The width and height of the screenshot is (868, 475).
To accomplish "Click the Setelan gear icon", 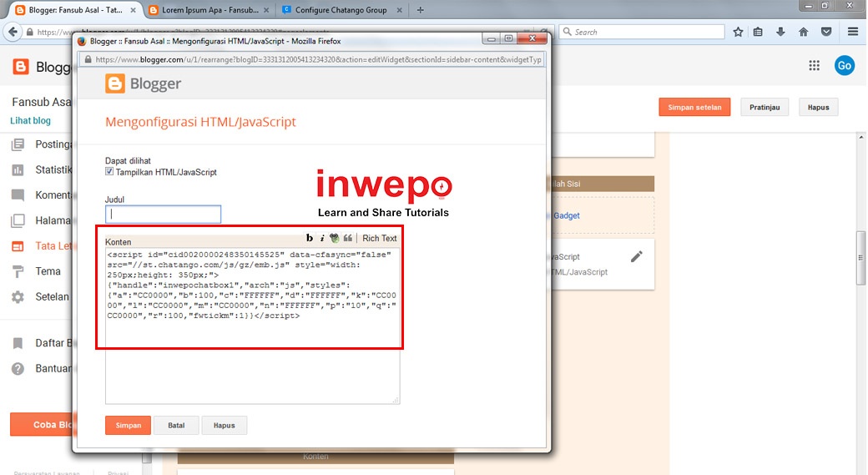I will point(18,296).
